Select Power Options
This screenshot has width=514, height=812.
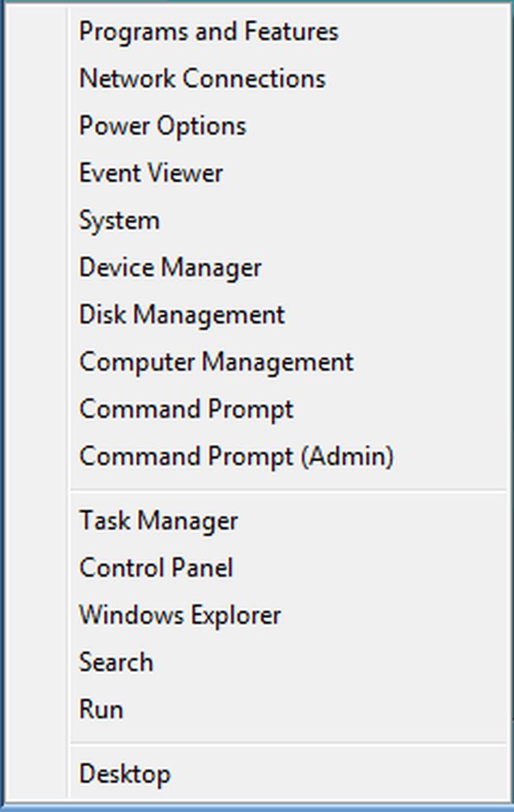pos(161,126)
